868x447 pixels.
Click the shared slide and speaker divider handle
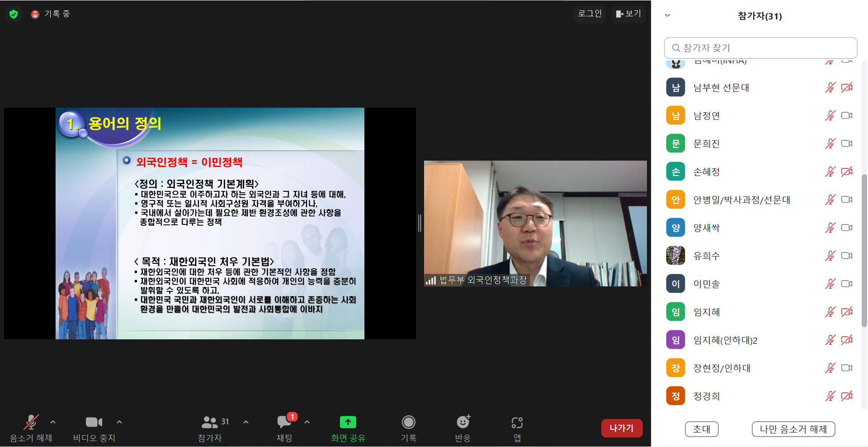(x=420, y=223)
